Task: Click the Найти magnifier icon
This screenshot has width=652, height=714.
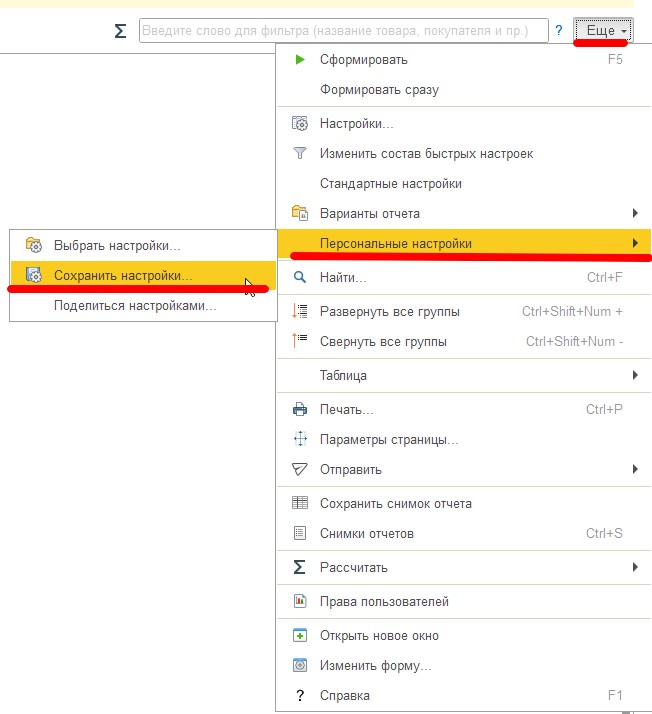Action: pyautogui.click(x=299, y=277)
